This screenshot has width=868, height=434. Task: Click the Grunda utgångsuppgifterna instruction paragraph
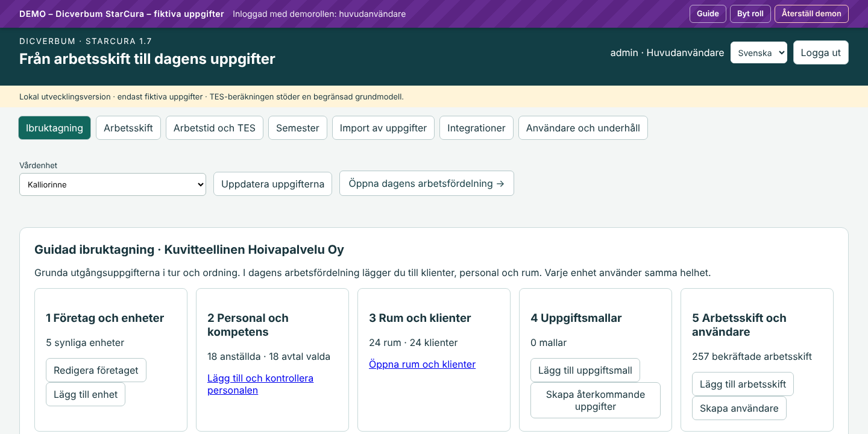tap(373, 272)
